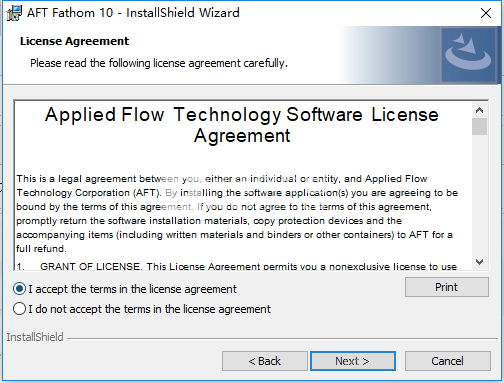Screen dimensions: 504x383
Task: Click the license scrollbar thumb
Action: pos(480,126)
